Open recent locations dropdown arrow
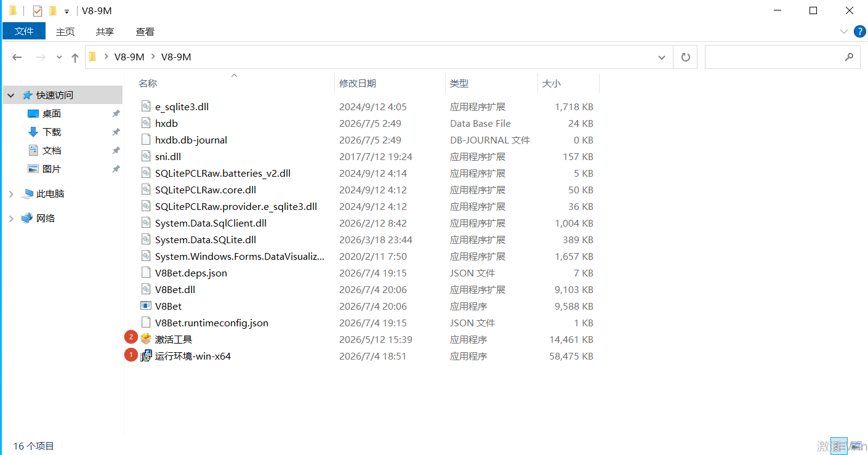The width and height of the screenshot is (868, 455). 59,57
